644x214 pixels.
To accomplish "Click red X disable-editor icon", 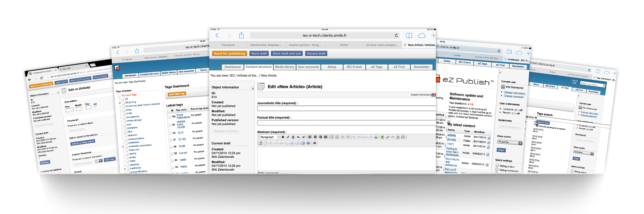I will (315, 143).
